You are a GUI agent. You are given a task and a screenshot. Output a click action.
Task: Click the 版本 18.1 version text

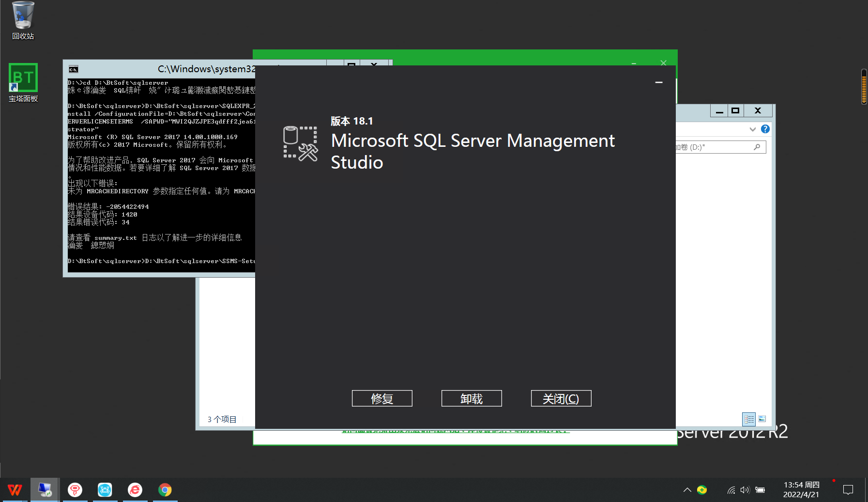pyautogui.click(x=352, y=121)
